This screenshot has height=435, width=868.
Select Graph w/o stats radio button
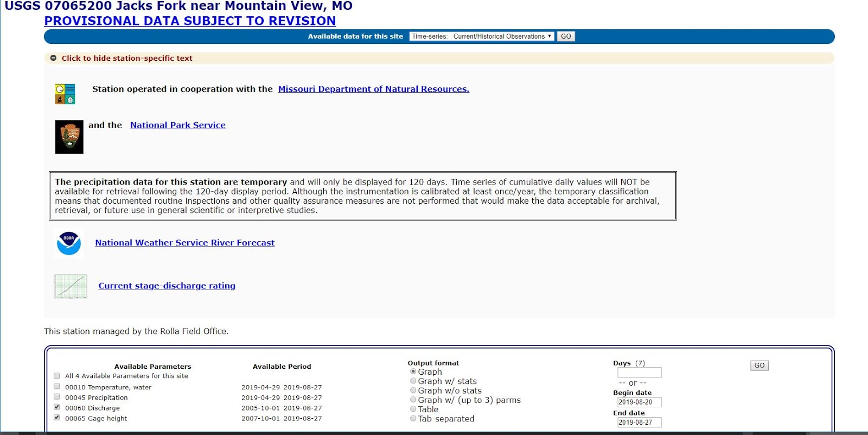point(413,390)
